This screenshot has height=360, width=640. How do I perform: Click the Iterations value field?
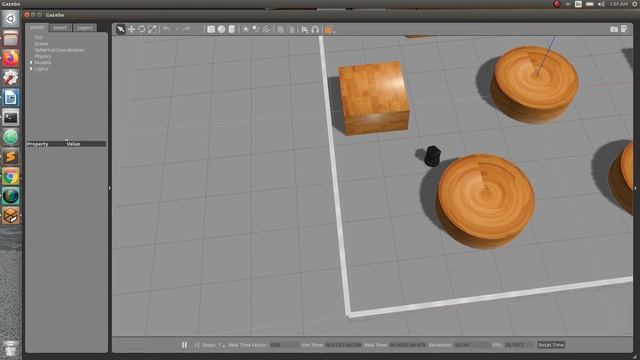click(472, 345)
